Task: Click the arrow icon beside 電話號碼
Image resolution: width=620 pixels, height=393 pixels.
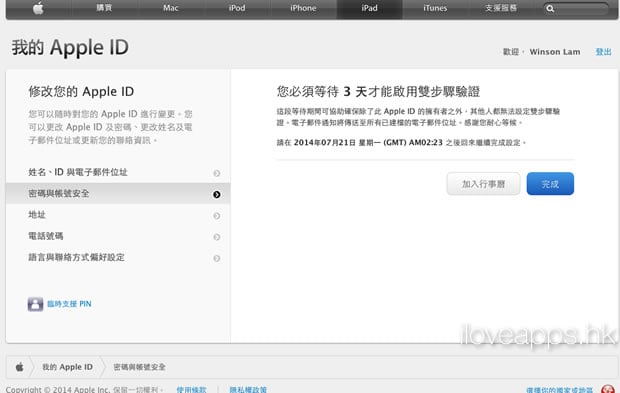Action: click(x=217, y=237)
